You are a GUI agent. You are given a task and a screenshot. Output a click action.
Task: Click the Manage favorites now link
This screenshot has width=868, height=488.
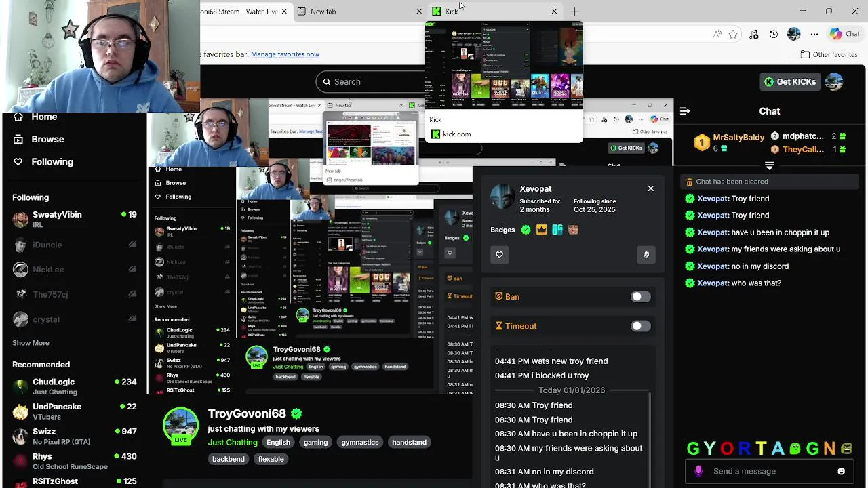(285, 54)
